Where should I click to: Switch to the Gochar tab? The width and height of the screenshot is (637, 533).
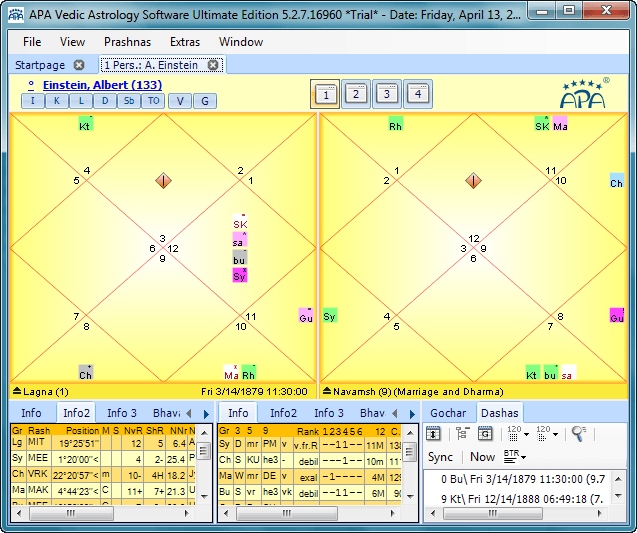click(x=448, y=413)
